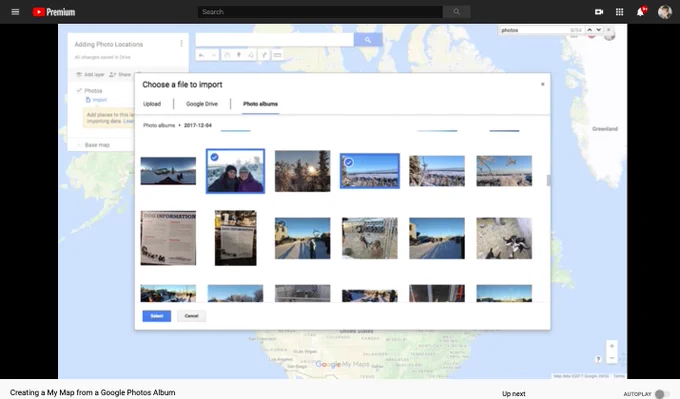This screenshot has width=680, height=399.
Task: Click the Import link under Photos
Action: pyautogui.click(x=96, y=100)
